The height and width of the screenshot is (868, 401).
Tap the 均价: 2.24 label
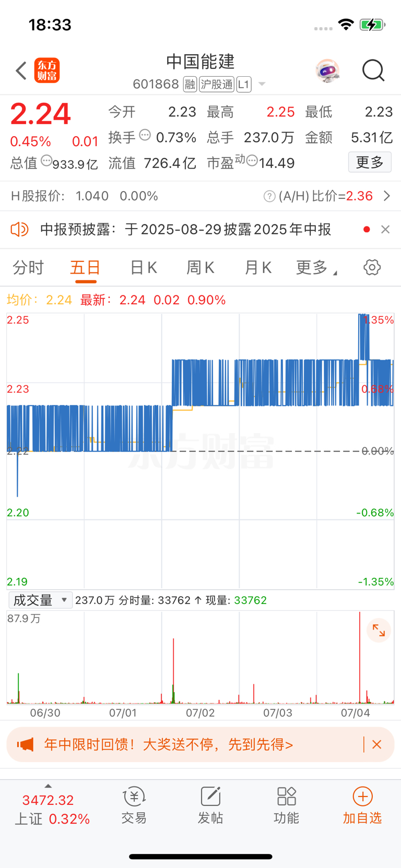coord(39,300)
